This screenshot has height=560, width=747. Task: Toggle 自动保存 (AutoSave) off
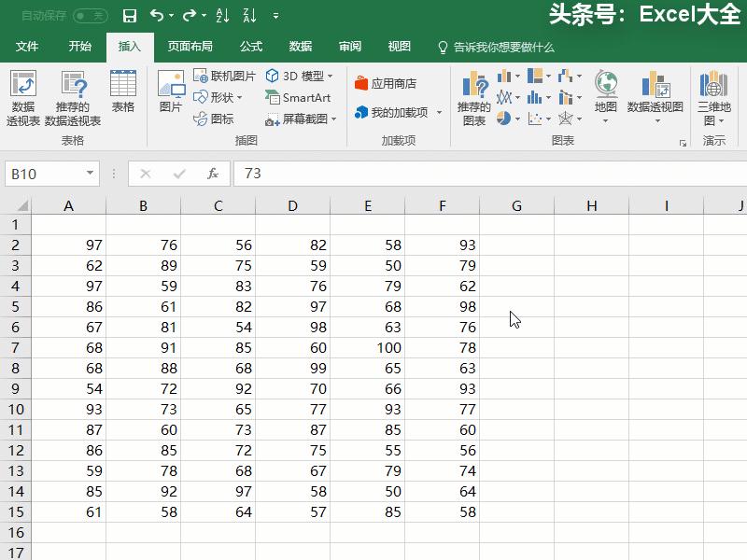89,15
